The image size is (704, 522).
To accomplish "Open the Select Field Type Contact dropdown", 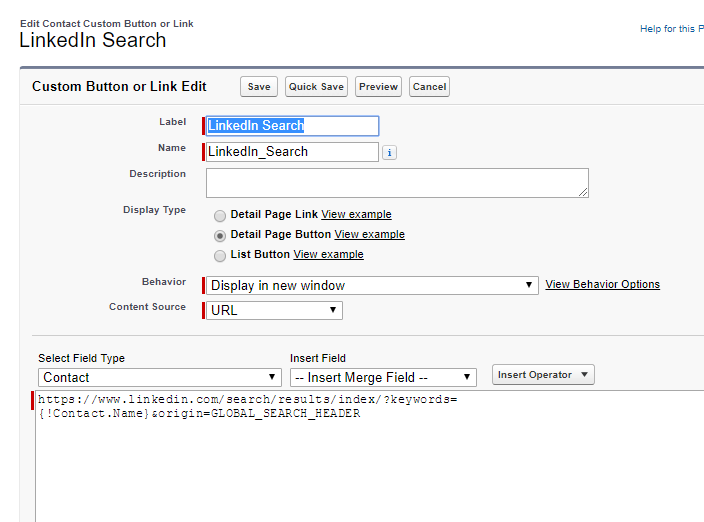I will click(160, 377).
